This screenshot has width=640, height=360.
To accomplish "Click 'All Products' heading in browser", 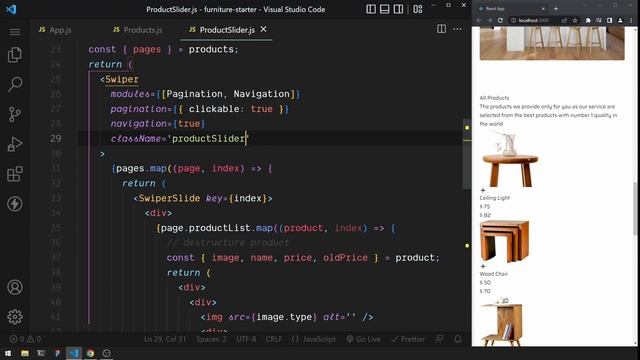I will point(494,98).
